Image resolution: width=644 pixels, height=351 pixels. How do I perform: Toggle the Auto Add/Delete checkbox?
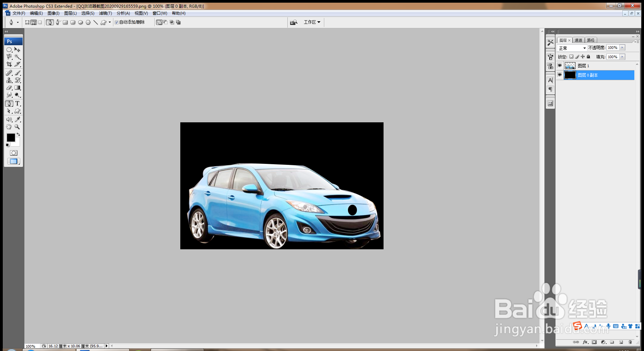click(x=116, y=22)
